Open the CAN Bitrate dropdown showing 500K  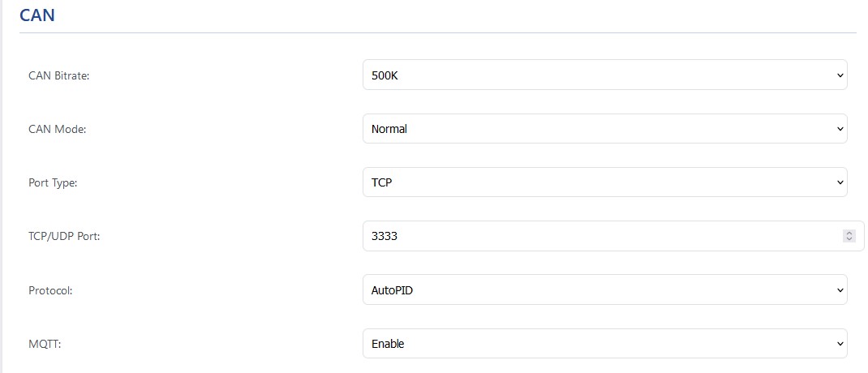point(600,75)
